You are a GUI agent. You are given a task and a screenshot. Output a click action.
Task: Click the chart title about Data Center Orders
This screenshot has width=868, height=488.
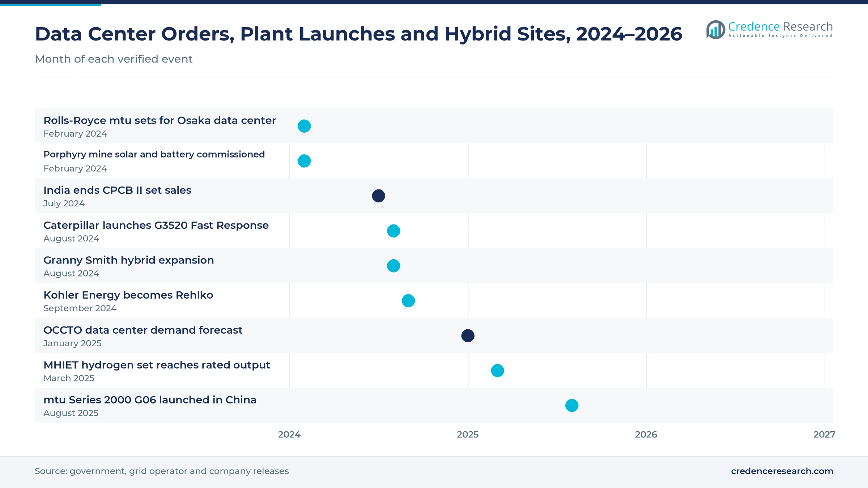358,34
